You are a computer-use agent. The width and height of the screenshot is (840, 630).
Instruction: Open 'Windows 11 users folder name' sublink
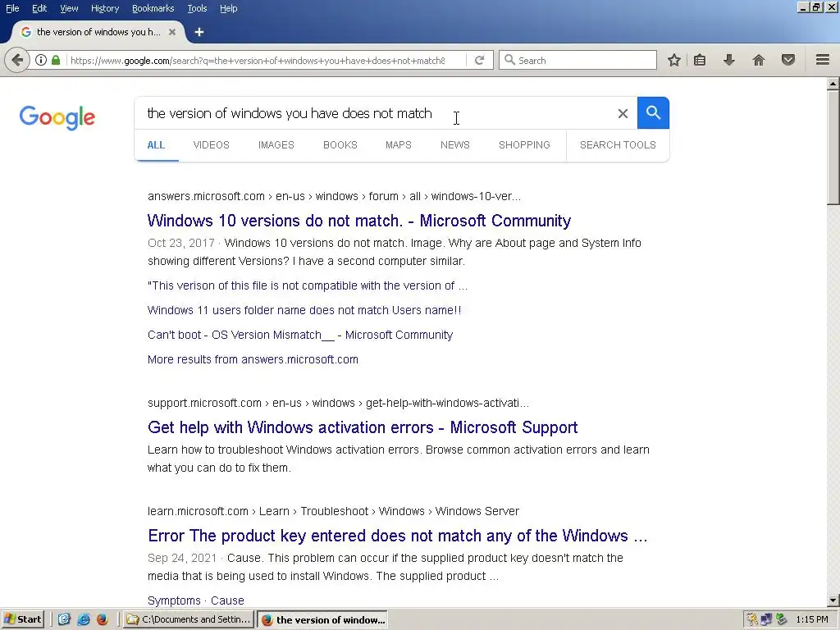(304, 310)
